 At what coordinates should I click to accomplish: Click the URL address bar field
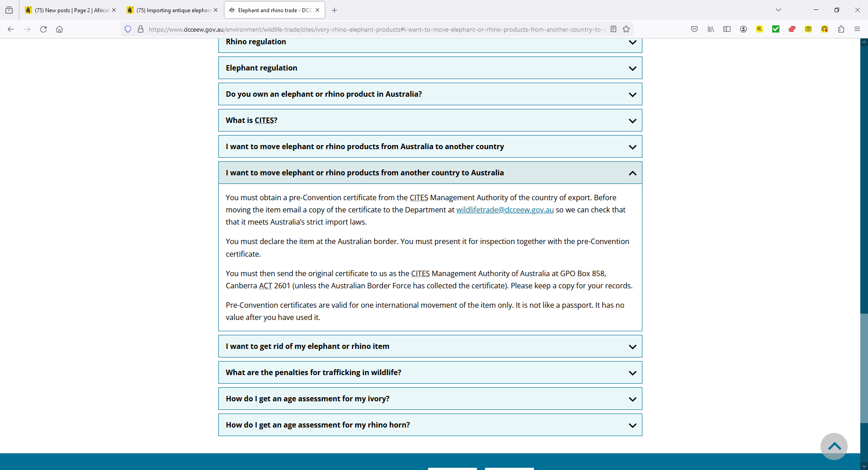tap(375, 29)
